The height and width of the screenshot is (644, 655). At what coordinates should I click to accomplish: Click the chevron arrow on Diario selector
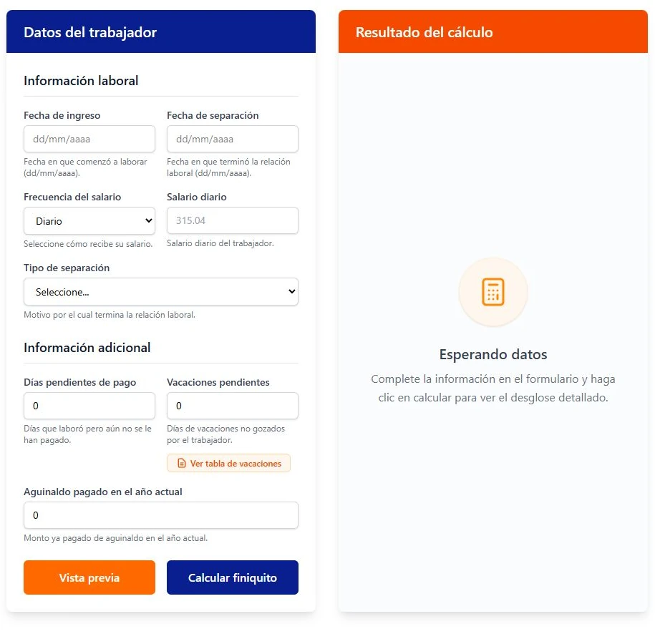[x=148, y=220]
